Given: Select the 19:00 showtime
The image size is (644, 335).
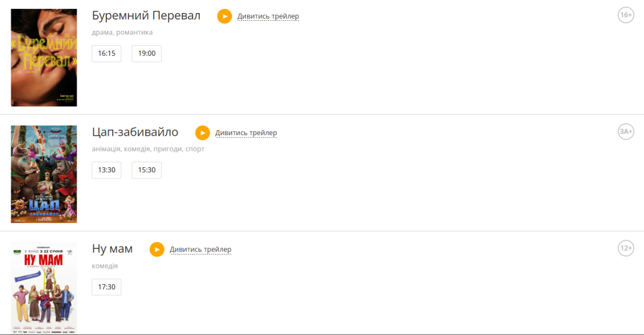Looking at the screenshot, I should click(x=147, y=53).
